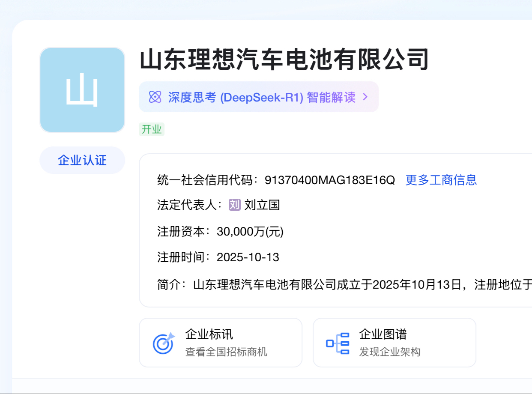Screen dimensions: 532x394
Task: Click registered capital value 30,000万(元)
Action: pos(250,232)
